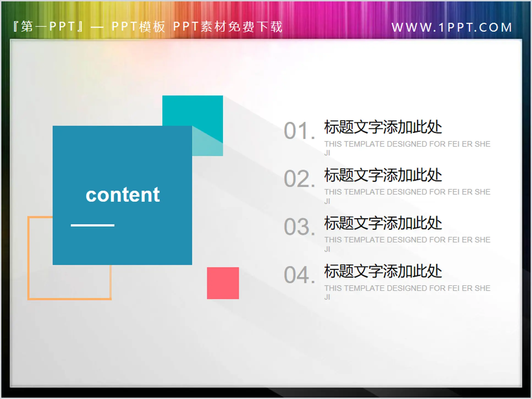Click the white underline below content
The width and height of the screenshot is (532, 399).
[x=93, y=225]
